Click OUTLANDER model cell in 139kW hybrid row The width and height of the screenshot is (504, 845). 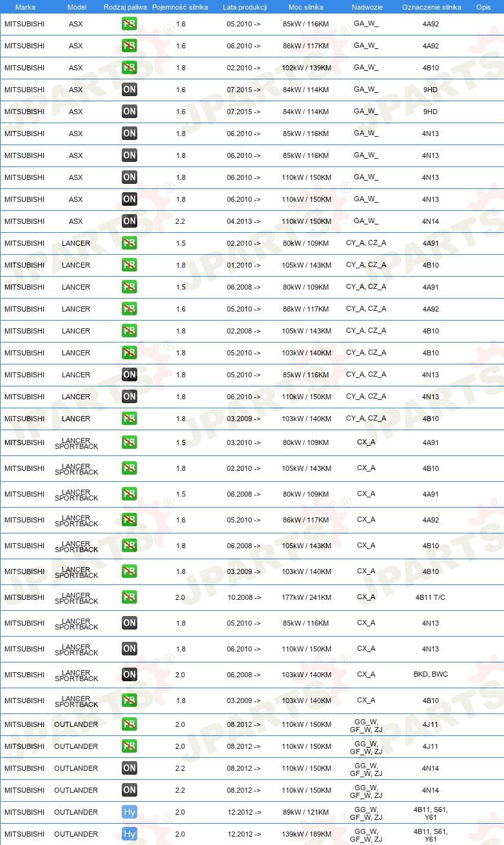pyautogui.click(x=76, y=834)
